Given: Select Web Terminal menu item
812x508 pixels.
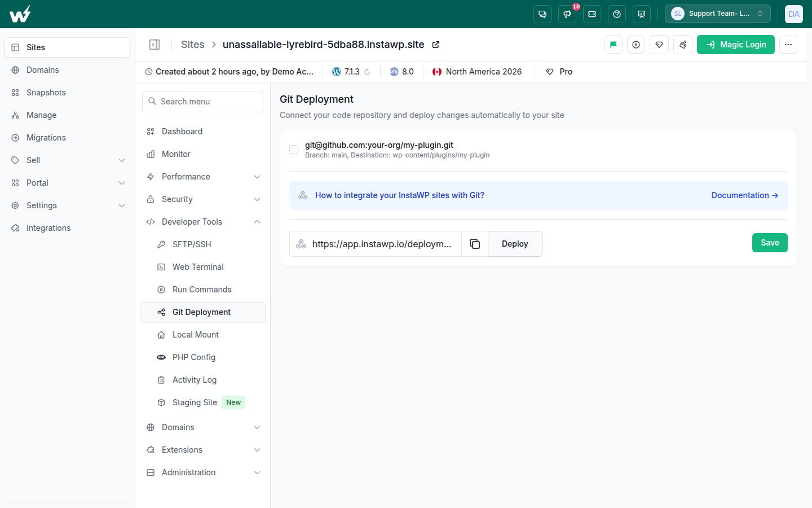Looking at the screenshot, I should (203, 267).
